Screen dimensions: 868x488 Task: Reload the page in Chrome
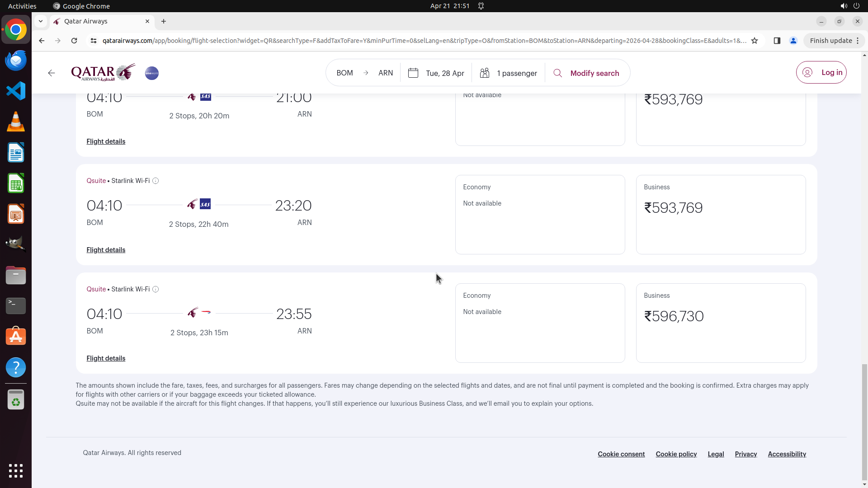[74, 41]
